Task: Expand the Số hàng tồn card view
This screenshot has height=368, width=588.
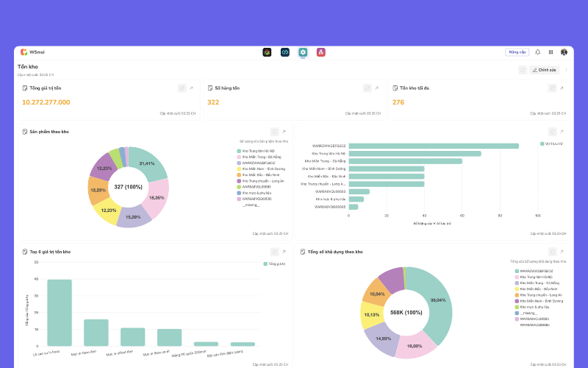Action: pyautogui.click(x=376, y=88)
